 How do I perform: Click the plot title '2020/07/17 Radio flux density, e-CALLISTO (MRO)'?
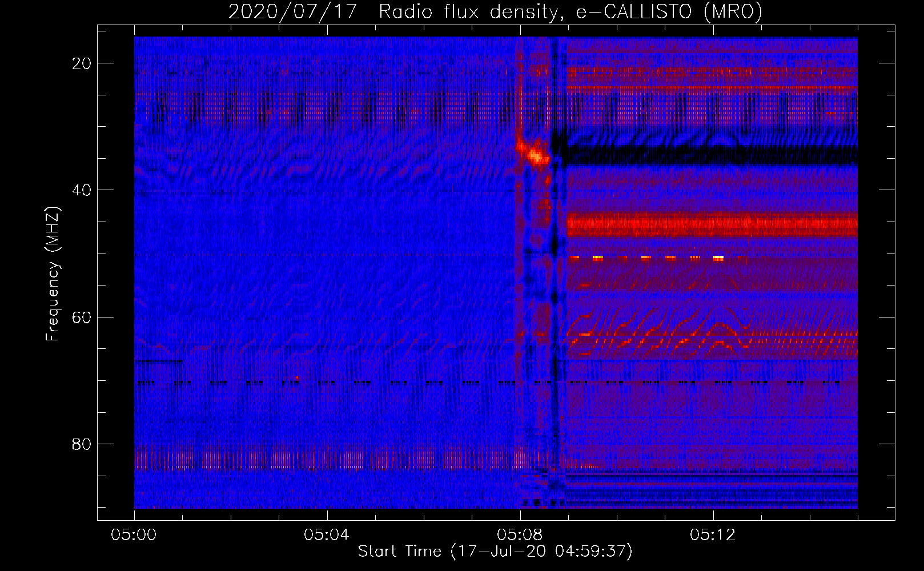point(495,11)
